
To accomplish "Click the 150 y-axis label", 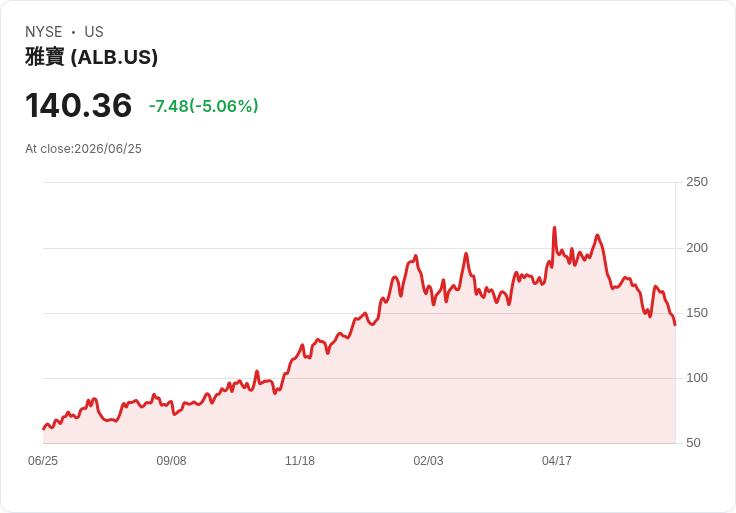I will pyautogui.click(x=697, y=313).
